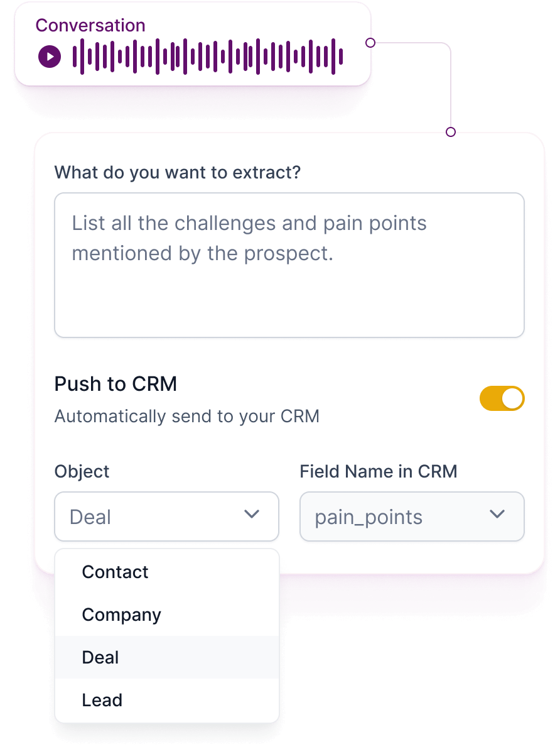
Task: Click the audio waveform visualization
Action: 207,55
